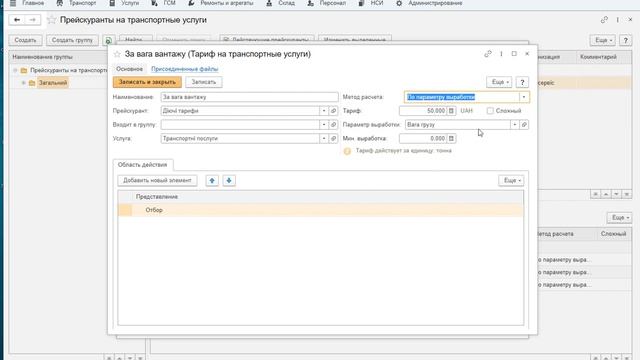The image size is (640, 360).
Task: Enable the Сложный checkbox
Action: [x=490, y=111]
